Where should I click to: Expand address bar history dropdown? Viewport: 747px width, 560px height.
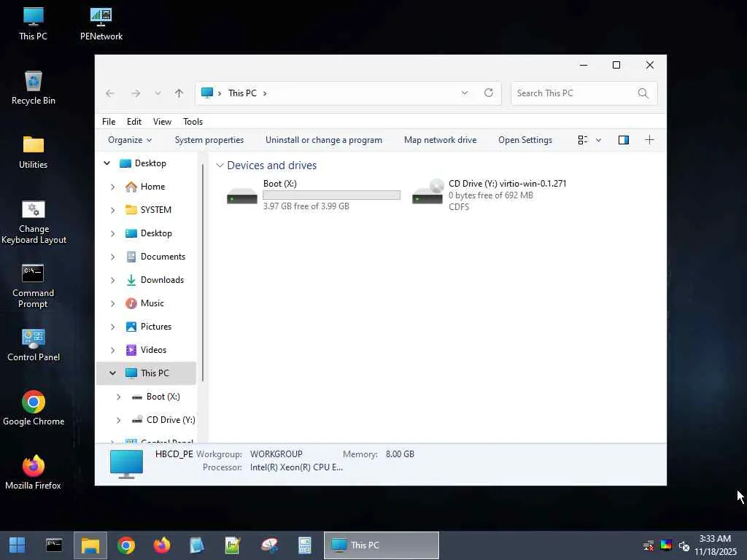coord(465,93)
